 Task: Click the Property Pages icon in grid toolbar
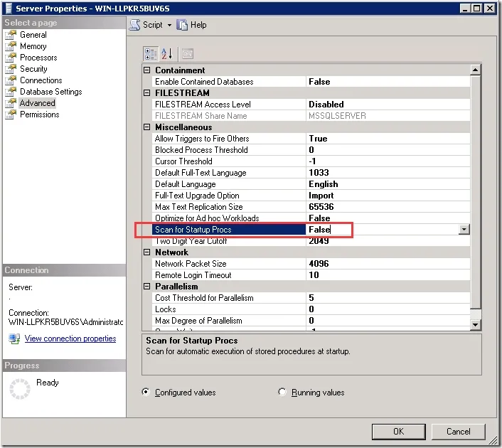pos(188,54)
